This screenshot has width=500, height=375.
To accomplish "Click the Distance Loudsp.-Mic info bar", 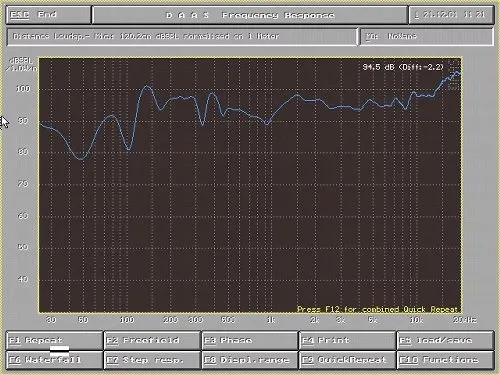I will tap(182, 36).
